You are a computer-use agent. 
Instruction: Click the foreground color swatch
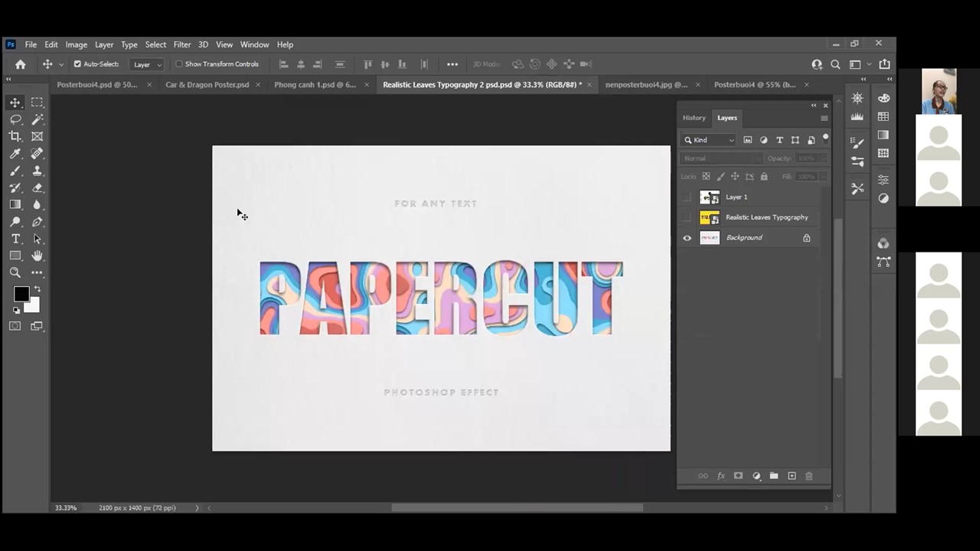(x=21, y=294)
